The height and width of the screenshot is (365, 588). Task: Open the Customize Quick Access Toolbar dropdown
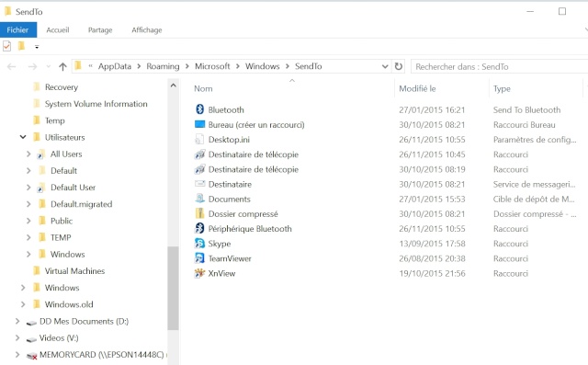click(x=37, y=47)
